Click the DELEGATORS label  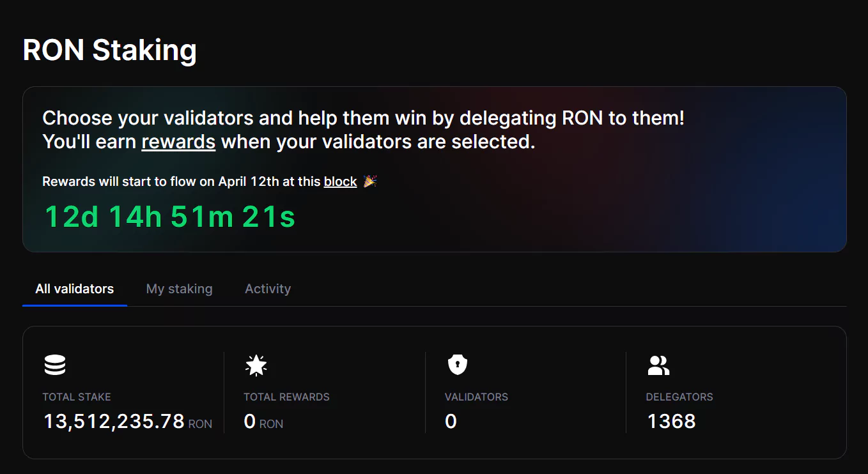(679, 397)
